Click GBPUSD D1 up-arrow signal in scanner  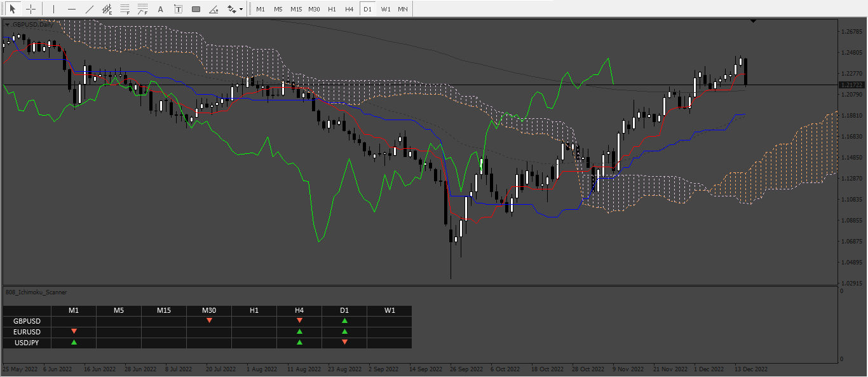[344, 321]
